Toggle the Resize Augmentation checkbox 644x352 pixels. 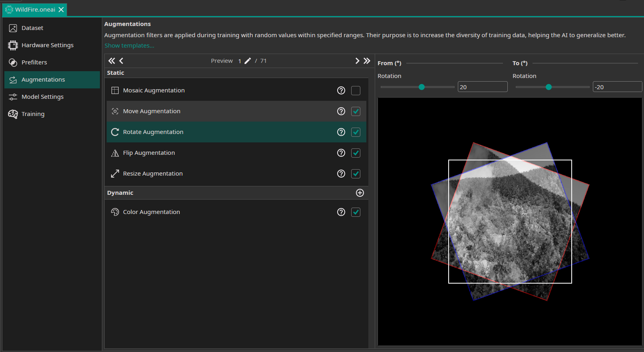pyautogui.click(x=356, y=174)
